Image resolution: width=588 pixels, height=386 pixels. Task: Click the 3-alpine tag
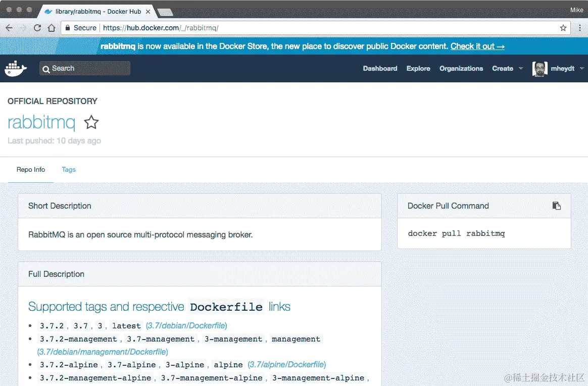click(185, 365)
